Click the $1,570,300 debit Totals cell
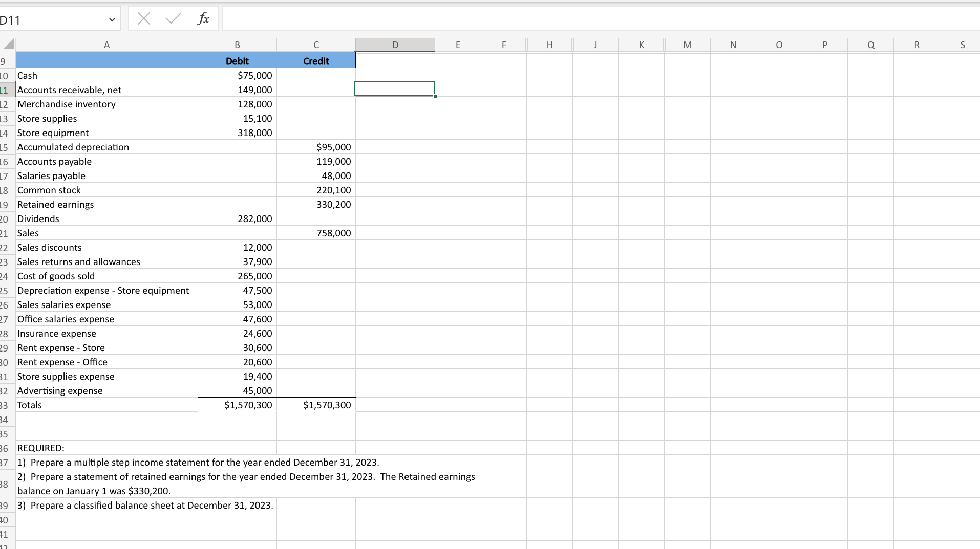 point(237,405)
